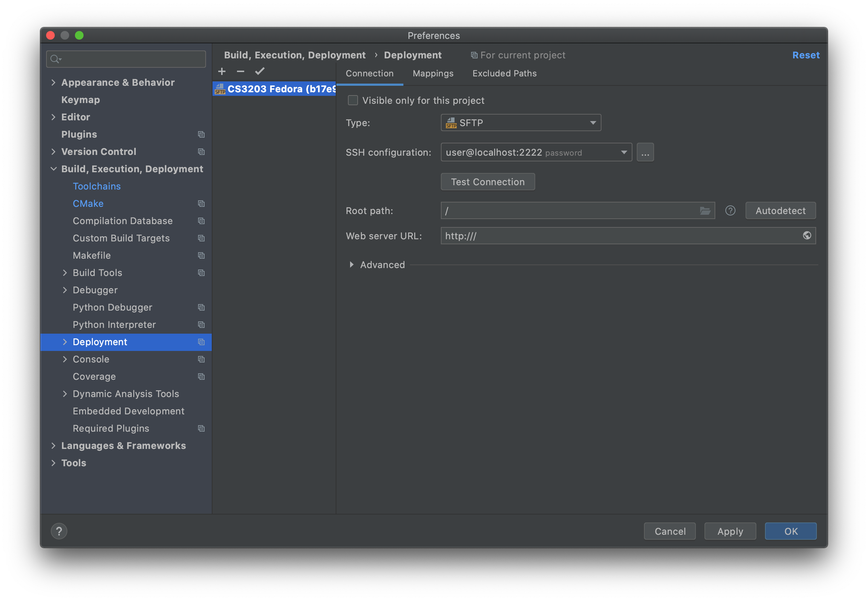Screen dimensions: 868x601
Task: Click project-level icon beside Makefile
Action: coord(201,256)
